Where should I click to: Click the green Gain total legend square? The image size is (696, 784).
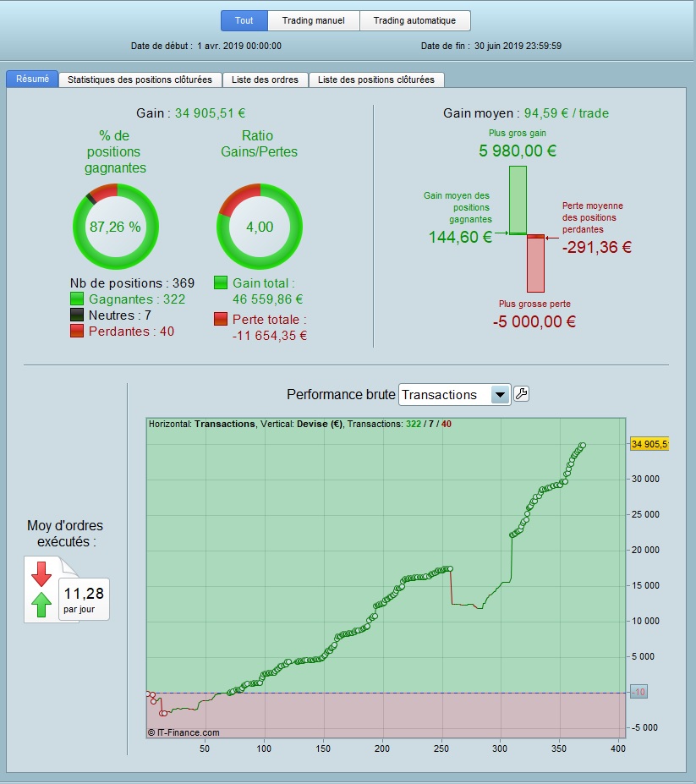pyautogui.click(x=221, y=282)
